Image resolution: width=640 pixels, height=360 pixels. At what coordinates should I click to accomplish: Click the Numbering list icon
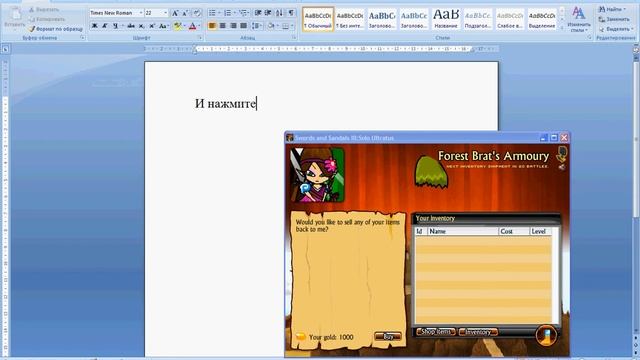tap(228, 13)
